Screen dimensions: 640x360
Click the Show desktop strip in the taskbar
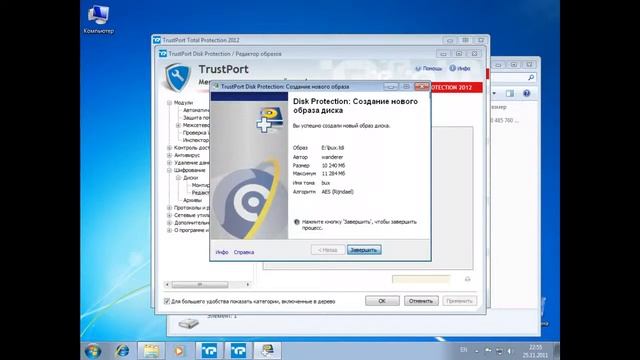tap(557, 351)
